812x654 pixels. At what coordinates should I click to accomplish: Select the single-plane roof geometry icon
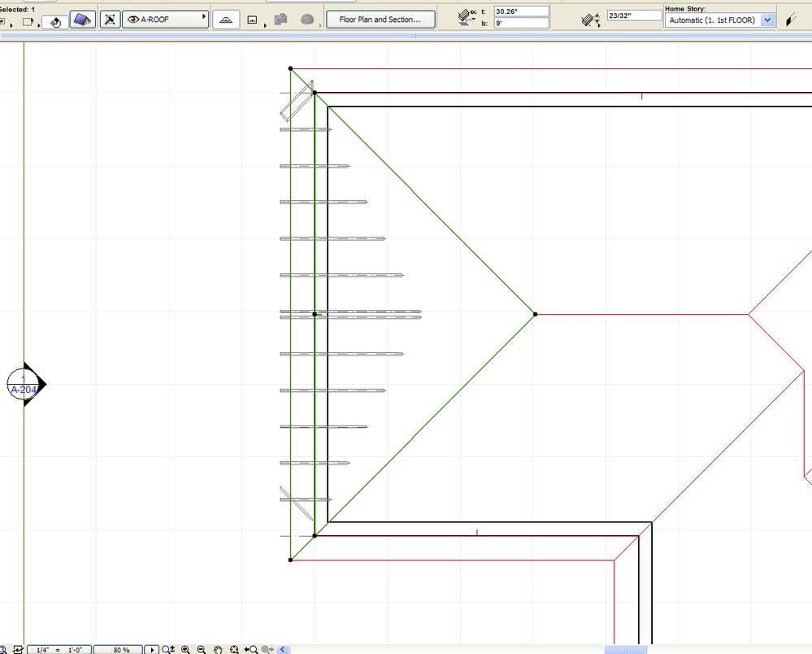[226, 20]
